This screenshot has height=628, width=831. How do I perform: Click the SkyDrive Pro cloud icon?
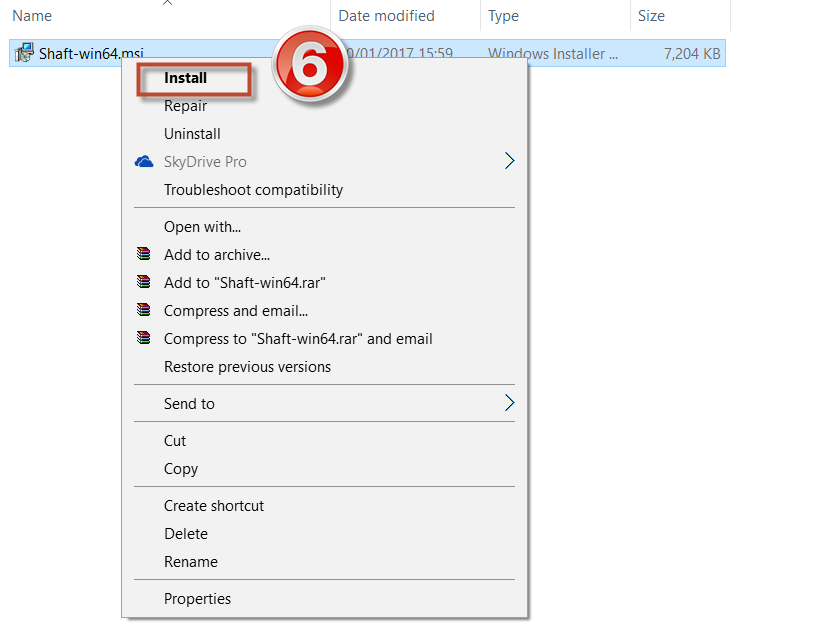[x=144, y=162]
